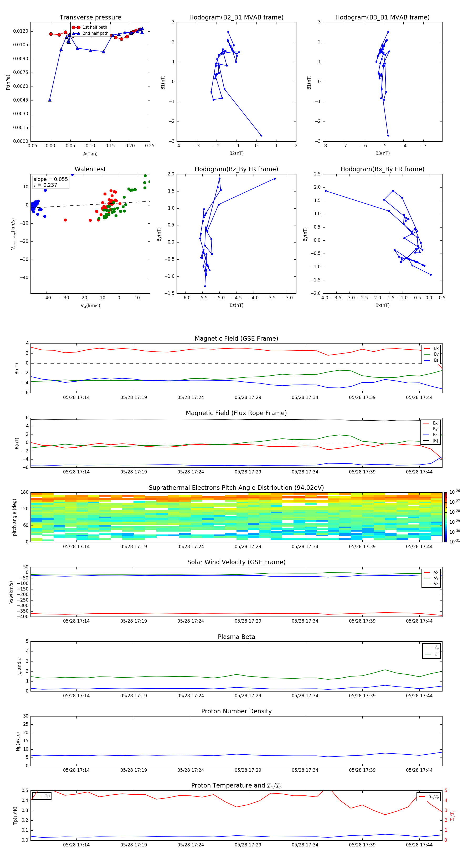Image resolution: width=473 pixels, height=868 pixels.
Task: Click the Tp legend in temperature plot
Action: (x=42, y=796)
